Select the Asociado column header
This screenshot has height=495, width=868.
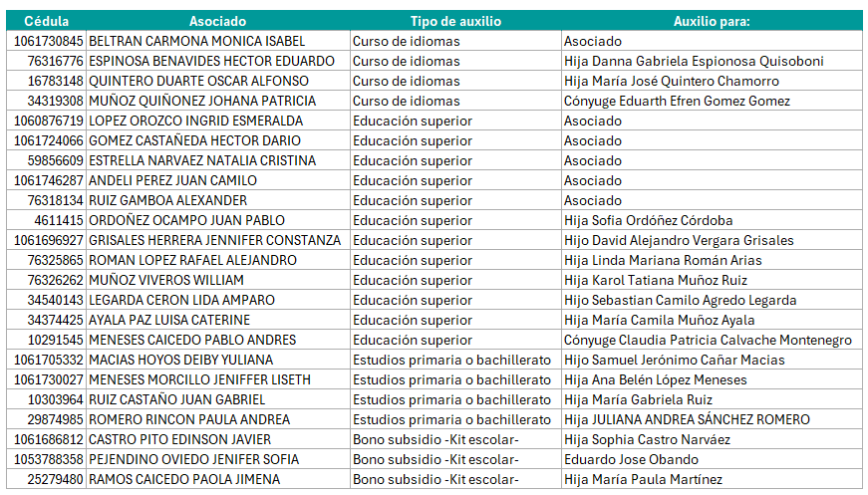tap(217, 21)
